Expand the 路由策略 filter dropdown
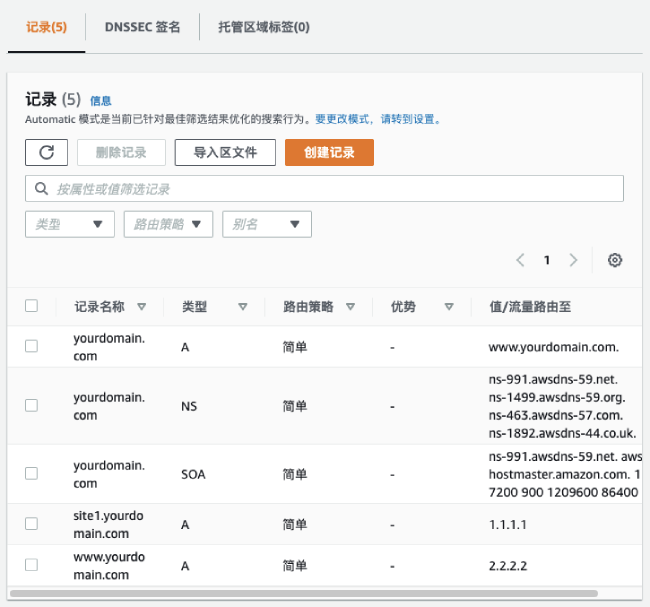Screen dimensions: 650x607 pos(168,225)
